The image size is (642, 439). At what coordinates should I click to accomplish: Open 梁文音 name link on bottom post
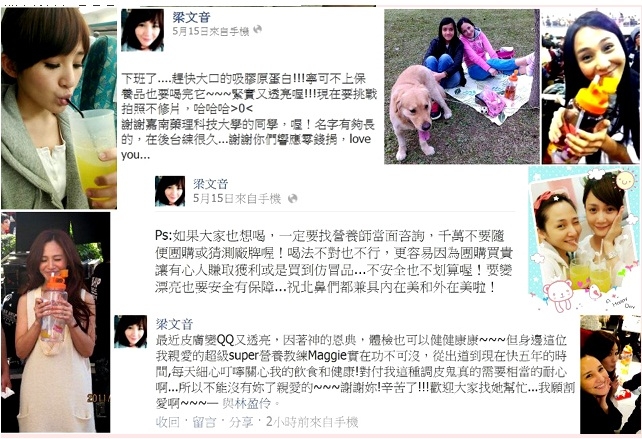[x=174, y=324]
